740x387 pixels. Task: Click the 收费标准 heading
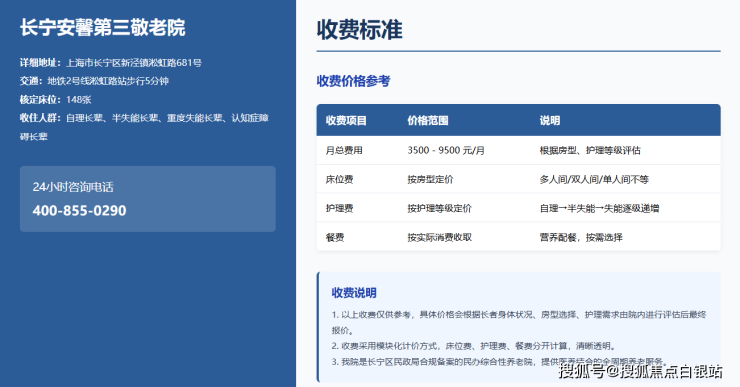pyautogui.click(x=360, y=29)
